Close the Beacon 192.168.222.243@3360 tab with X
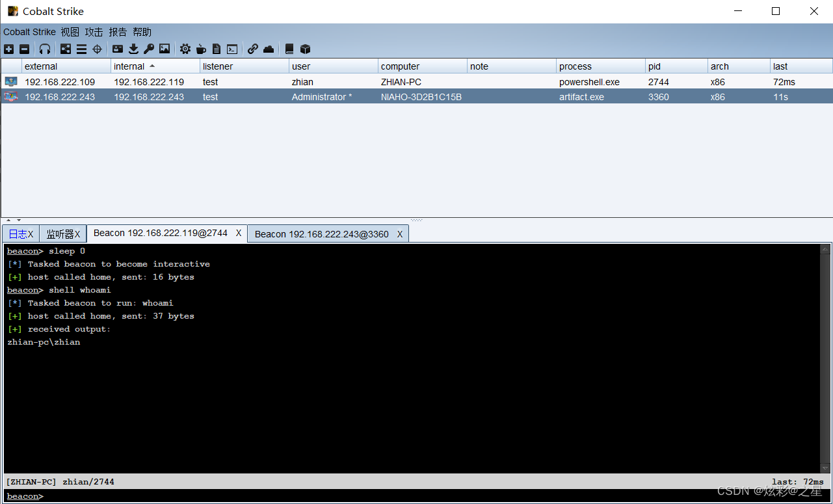 coord(400,234)
